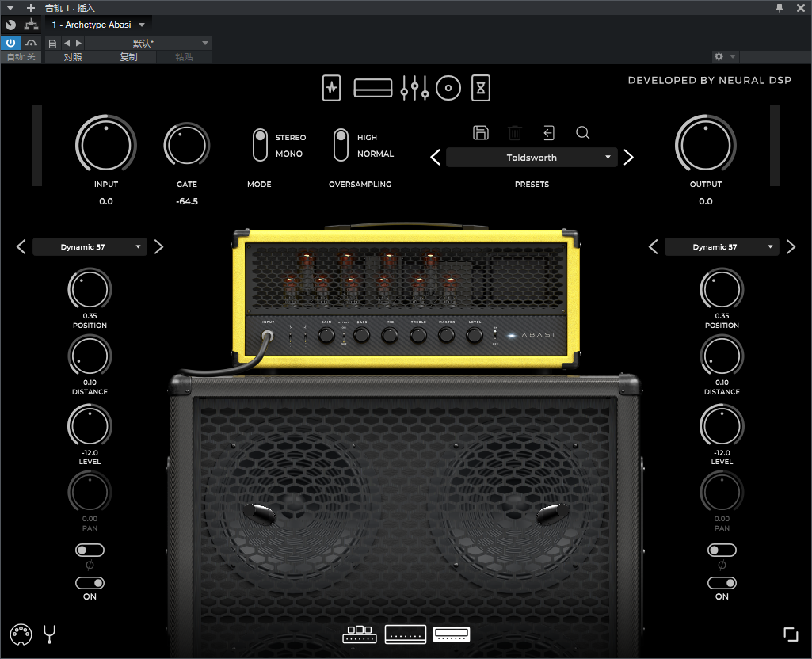Select the right microphone on the cabinet speaker
Image resolution: width=812 pixels, height=659 pixels.
(x=552, y=513)
